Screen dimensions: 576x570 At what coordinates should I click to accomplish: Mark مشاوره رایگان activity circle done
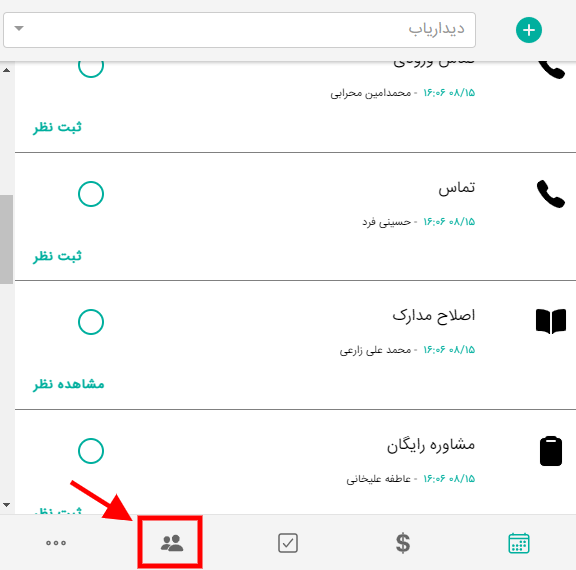[x=91, y=451]
